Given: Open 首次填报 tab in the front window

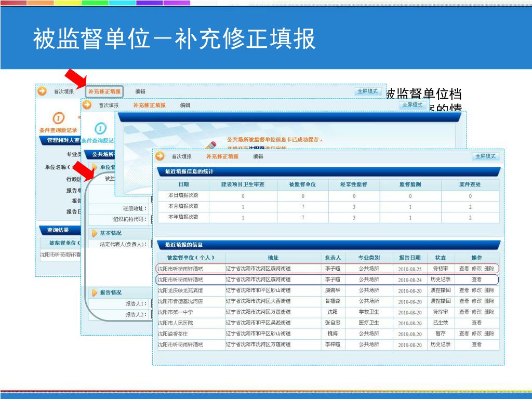Looking at the screenshot, I should click(x=181, y=156).
